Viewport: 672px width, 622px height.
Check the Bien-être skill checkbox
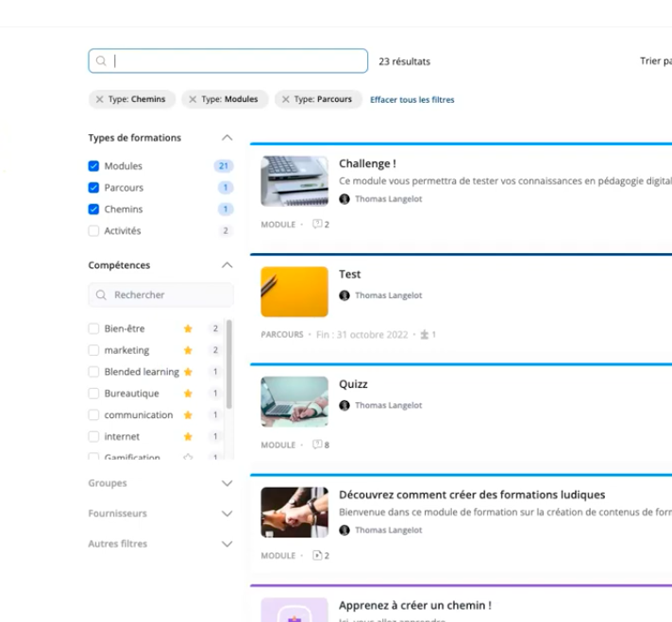coord(93,328)
